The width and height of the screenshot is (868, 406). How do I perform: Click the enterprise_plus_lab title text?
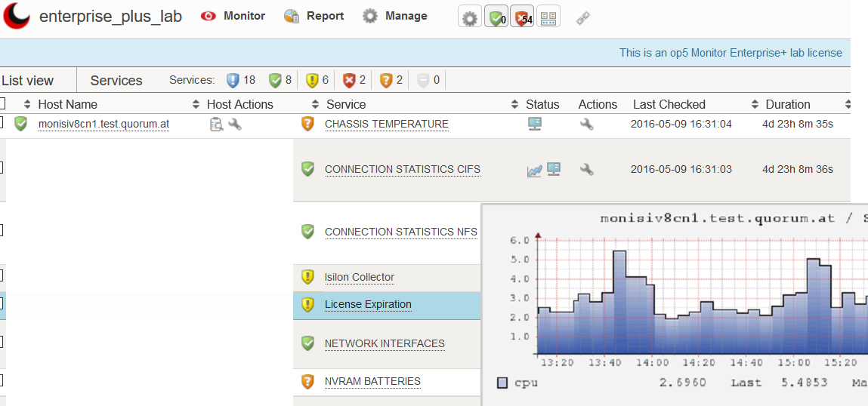coord(111,16)
